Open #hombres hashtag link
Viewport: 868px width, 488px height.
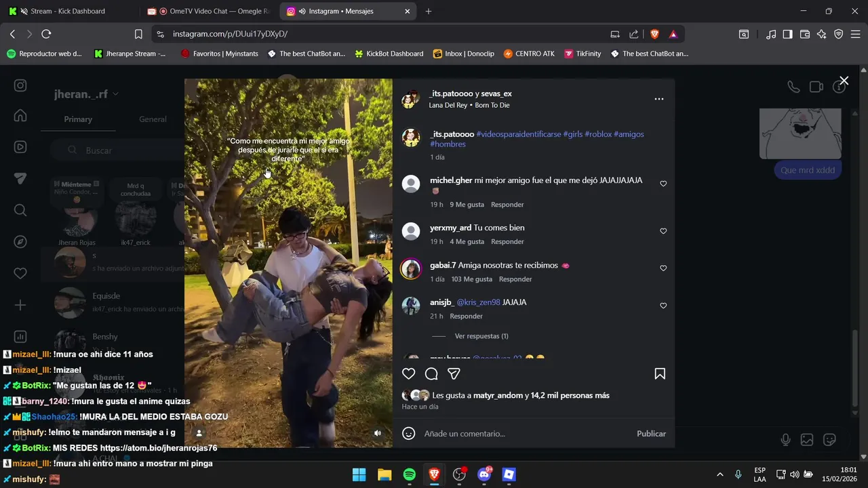click(448, 144)
